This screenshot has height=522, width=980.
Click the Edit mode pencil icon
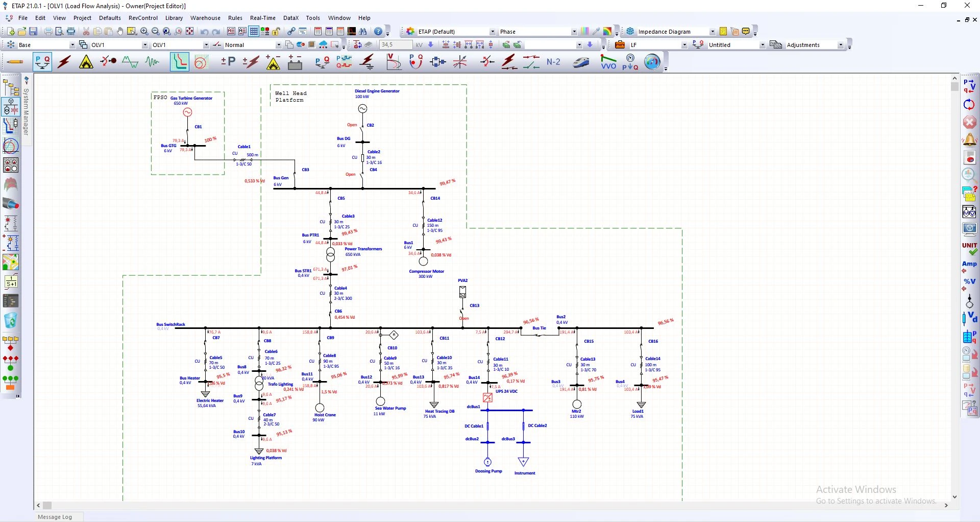point(15,62)
